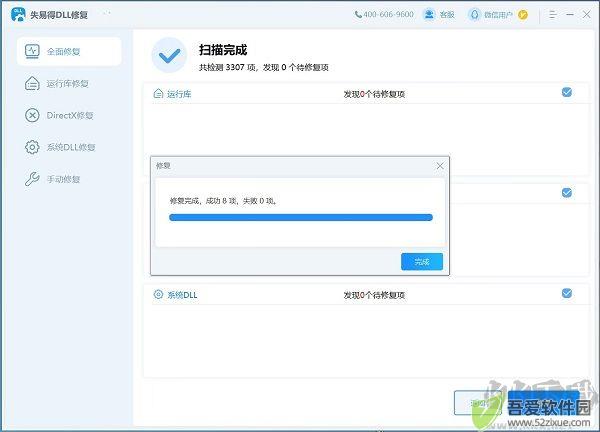
Task: Toggle the 运行库 section checkbox
Action: pyautogui.click(x=567, y=92)
